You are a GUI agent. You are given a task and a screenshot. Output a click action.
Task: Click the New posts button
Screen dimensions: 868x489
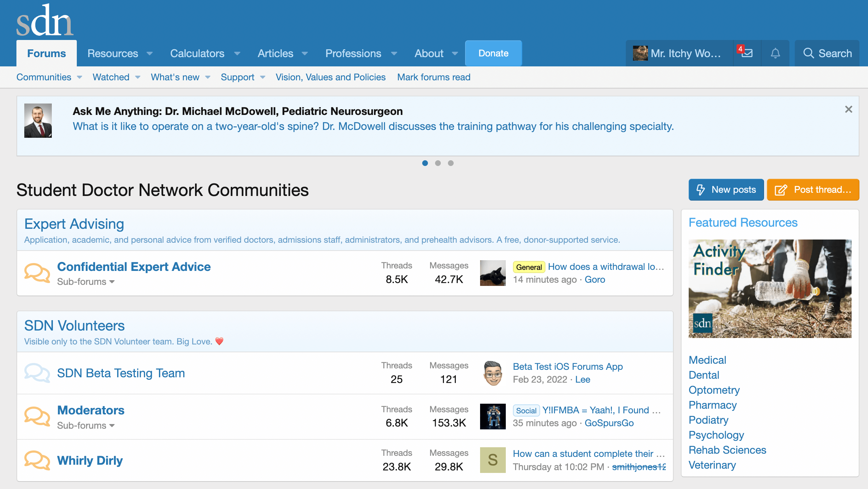pos(726,190)
